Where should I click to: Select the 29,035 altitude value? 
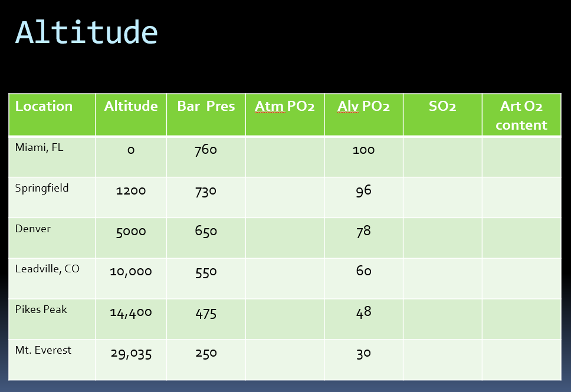[131, 354]
